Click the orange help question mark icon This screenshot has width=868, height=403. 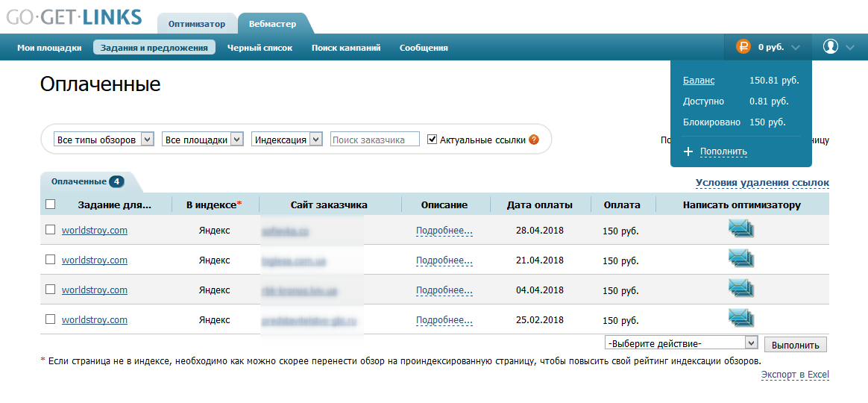tap(533, 140)
